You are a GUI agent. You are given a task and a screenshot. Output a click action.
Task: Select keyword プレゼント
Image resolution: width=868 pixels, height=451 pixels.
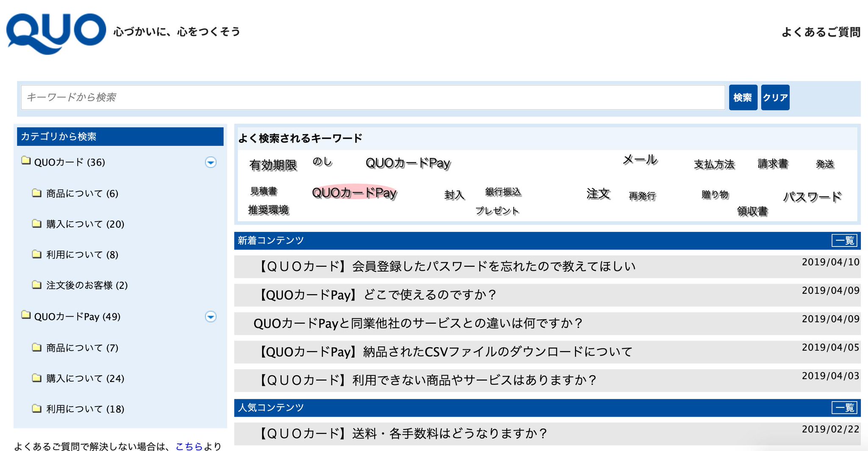pyautogui.click(x=497, y=210)
